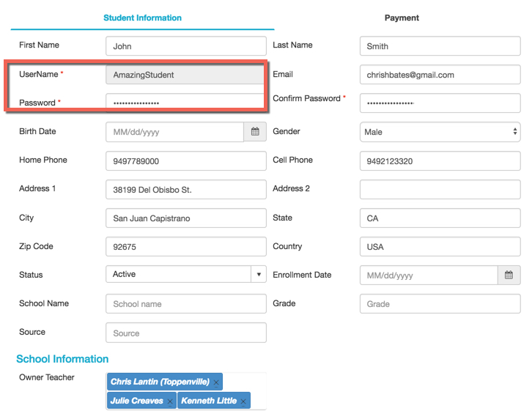Focus the School Name text box
532x414 pixels.
tap(186, 303)
